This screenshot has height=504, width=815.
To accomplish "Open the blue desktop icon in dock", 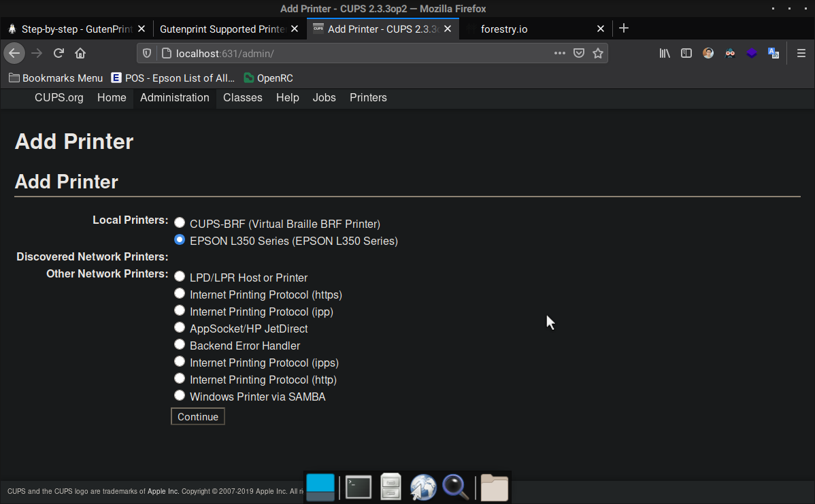I will [320, 488].
